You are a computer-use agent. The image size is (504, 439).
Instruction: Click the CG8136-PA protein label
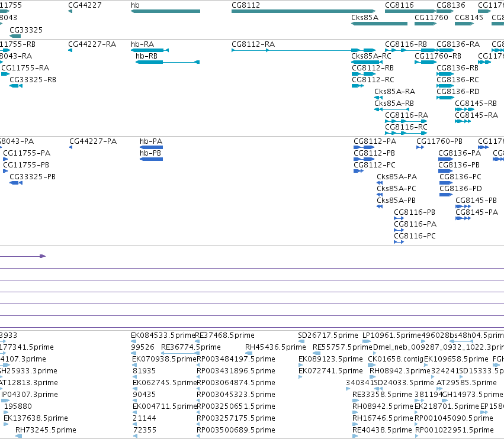[460, 153]
